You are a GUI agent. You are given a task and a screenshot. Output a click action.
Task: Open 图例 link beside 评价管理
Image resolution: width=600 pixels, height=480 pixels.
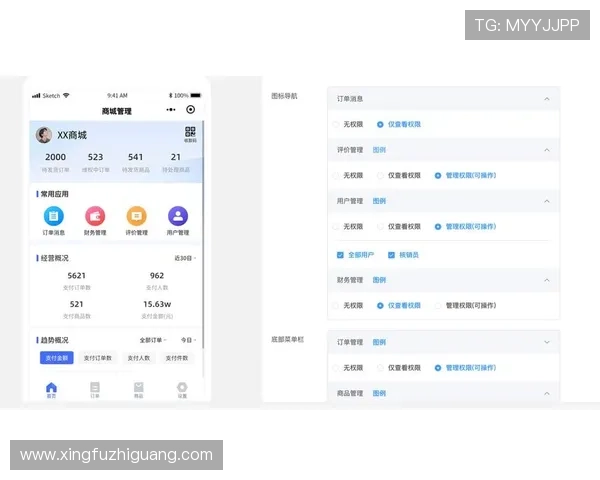tap(379, 150)
